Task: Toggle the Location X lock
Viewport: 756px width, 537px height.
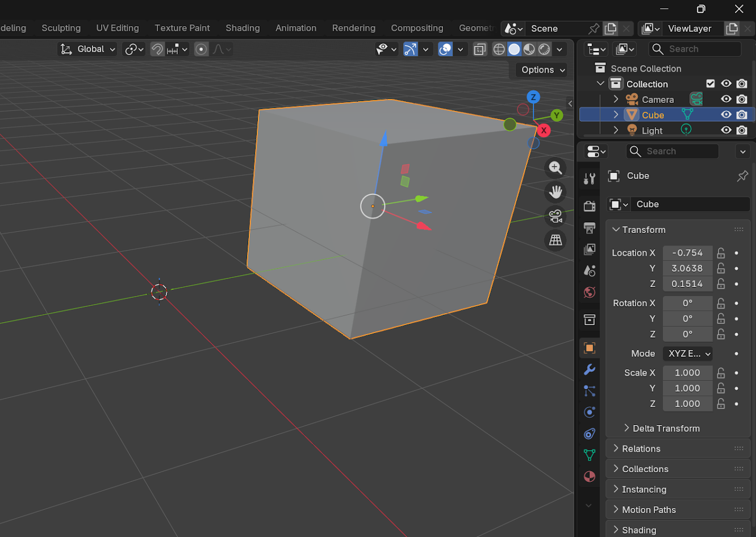Action: tap(721, 253)
